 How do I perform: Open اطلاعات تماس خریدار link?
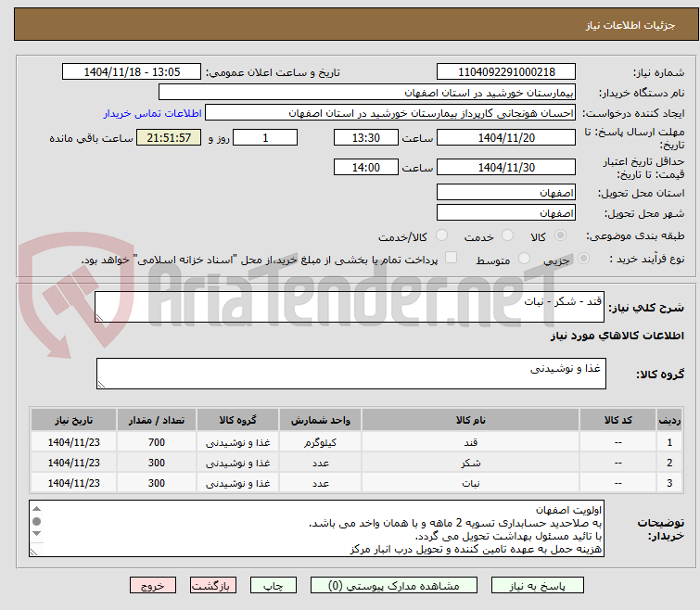pyautogui.click(x=153, y=113)
